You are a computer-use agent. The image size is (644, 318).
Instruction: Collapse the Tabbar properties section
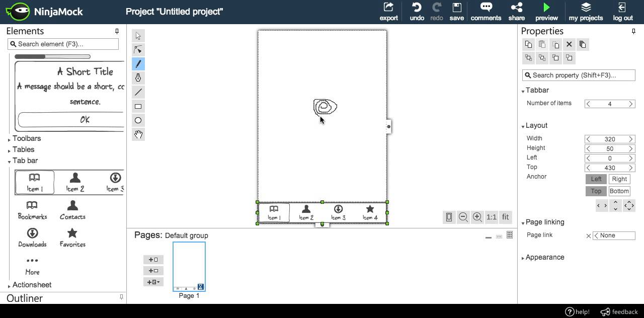537,91
